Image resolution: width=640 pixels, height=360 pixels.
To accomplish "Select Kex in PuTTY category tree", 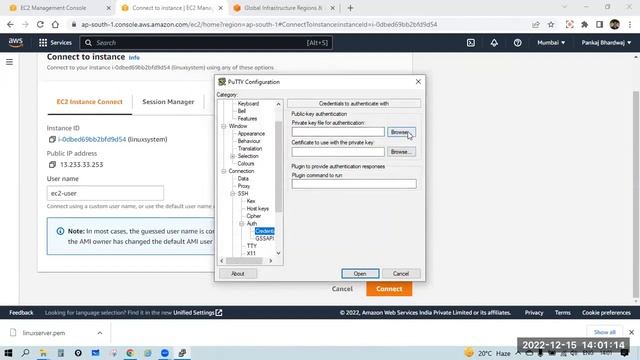I will pos(251,201).
